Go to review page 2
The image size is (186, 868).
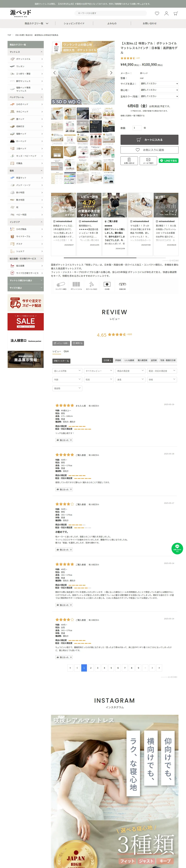(x=91, y=667)
